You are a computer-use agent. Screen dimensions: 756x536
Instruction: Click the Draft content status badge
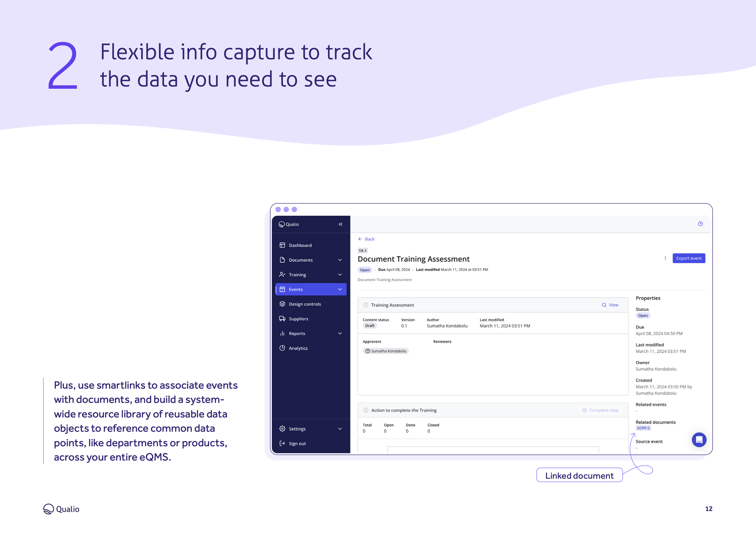tap(370, 326)
